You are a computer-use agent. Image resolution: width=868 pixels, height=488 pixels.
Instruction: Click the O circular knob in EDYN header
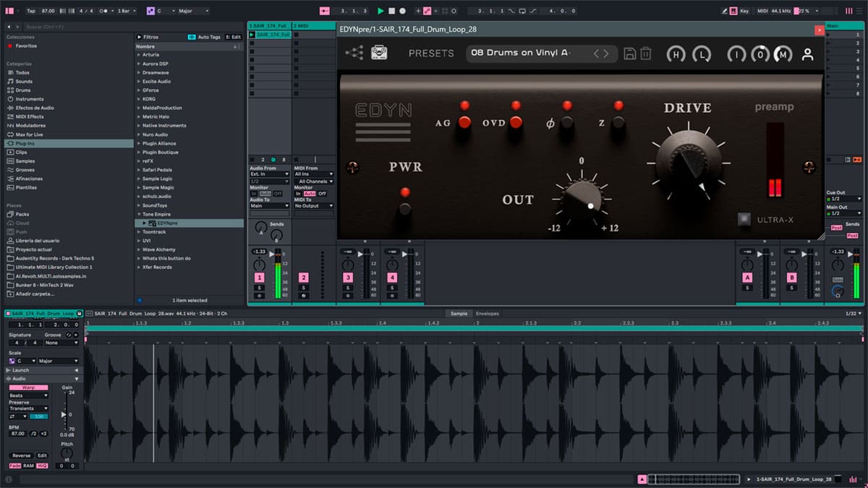pyautogui.click(x=760, y=54)
